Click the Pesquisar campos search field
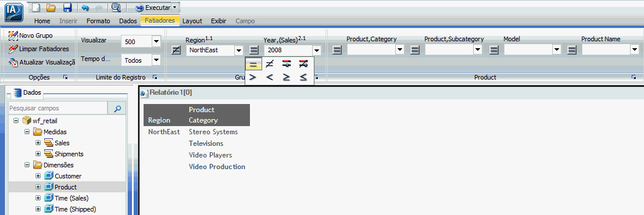Image resolution: width=644 pixels, height=215 pixels. (x=58, y=108)
